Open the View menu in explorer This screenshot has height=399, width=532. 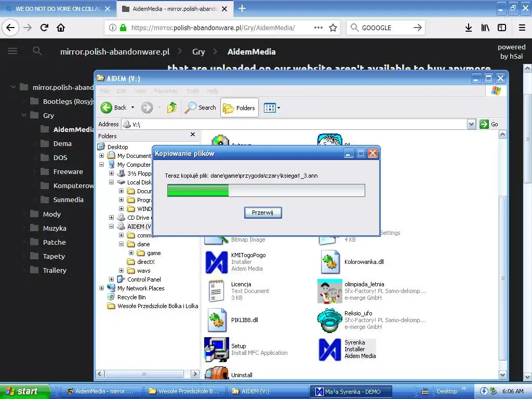click(140, 91)
